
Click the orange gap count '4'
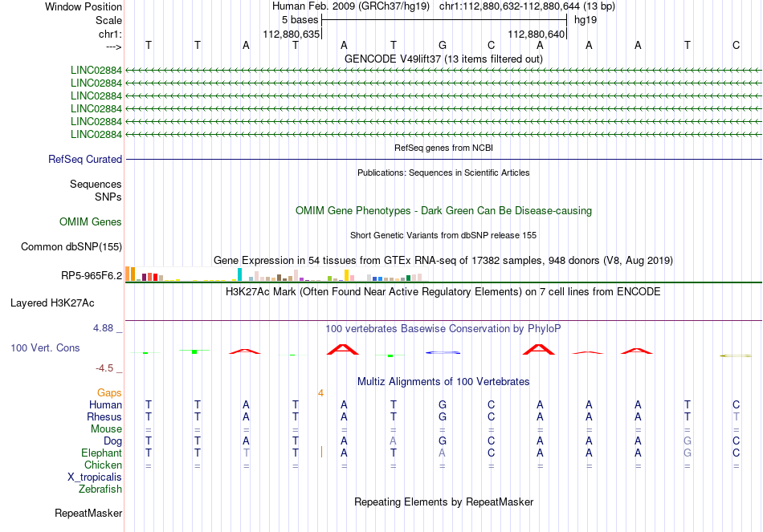320,393
